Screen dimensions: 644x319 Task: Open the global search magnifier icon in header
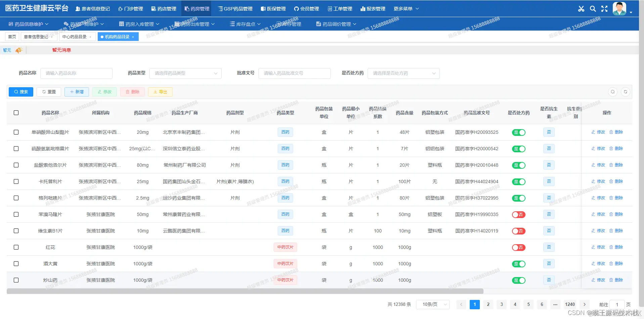tap(593, 9)
